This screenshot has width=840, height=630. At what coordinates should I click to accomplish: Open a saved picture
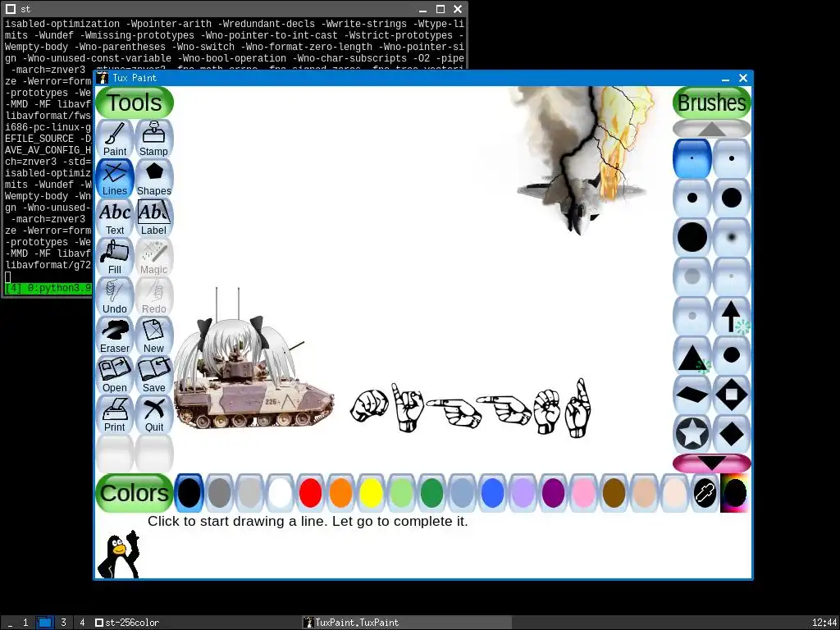pyautogui.click(x=115, y=376)
